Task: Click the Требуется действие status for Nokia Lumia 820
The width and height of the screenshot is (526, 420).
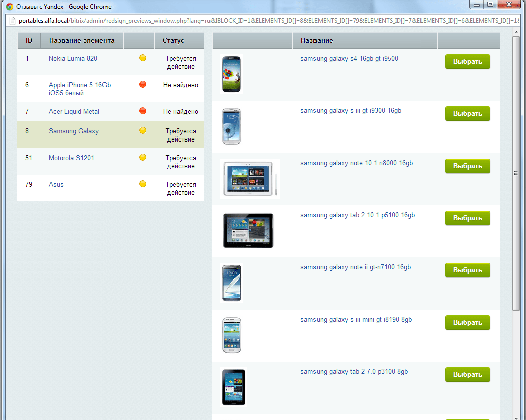Action: click(x=181, y=63)
